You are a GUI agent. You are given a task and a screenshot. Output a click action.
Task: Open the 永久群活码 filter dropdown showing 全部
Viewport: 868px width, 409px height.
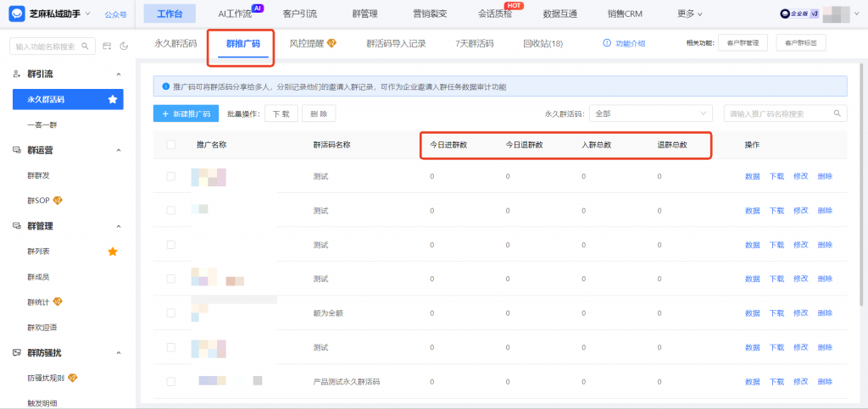pyautogui.click(x=651, y=113)
